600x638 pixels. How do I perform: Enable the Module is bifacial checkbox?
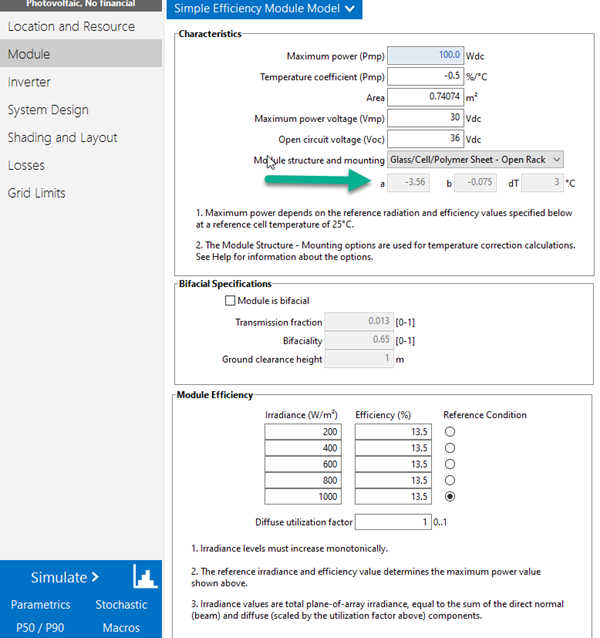point(231,301)
